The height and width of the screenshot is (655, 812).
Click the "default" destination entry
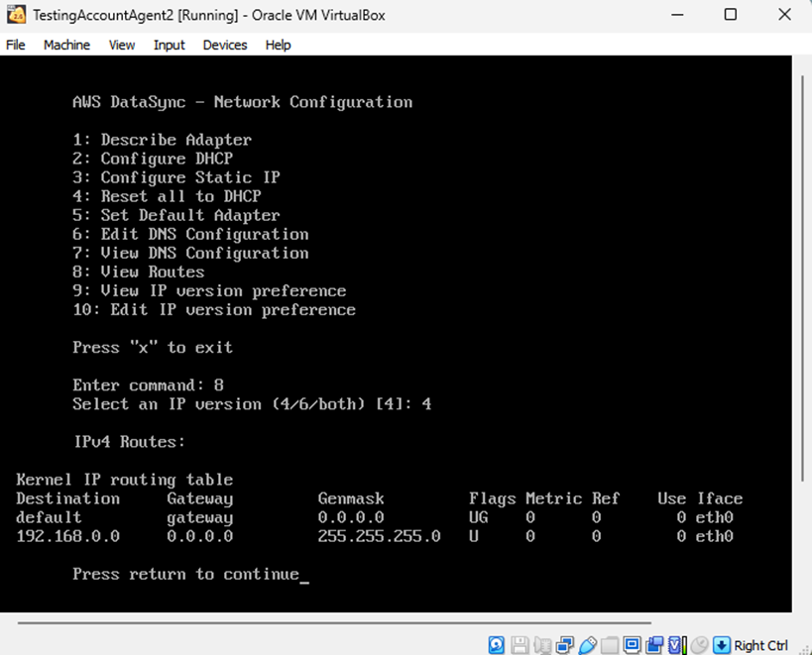click(49, 517)
